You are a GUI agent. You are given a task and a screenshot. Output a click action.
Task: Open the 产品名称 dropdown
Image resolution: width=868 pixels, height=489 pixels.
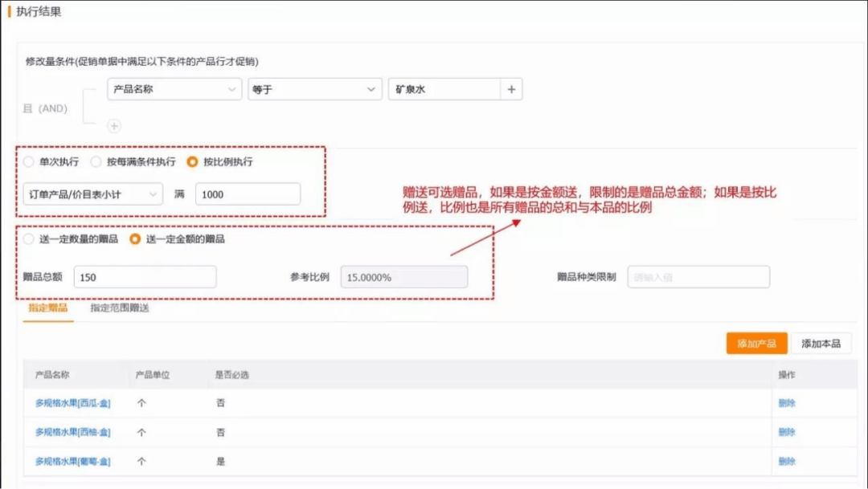174,89
